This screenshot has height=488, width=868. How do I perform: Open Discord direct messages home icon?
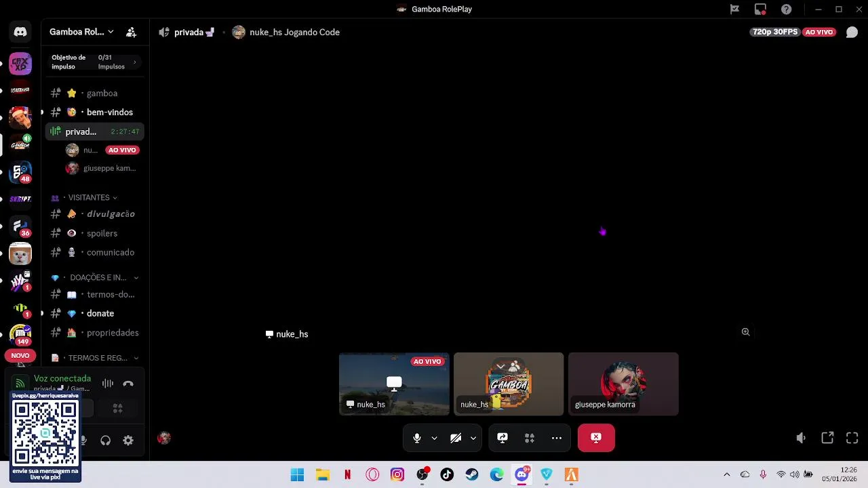click(20, 32)
